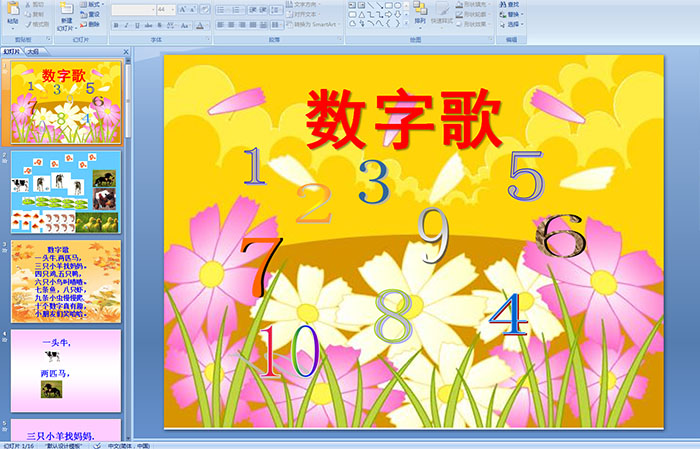This screenshot has height=449, width=700.
Task: Close the slides thumbnail pane
Action: 126,52
